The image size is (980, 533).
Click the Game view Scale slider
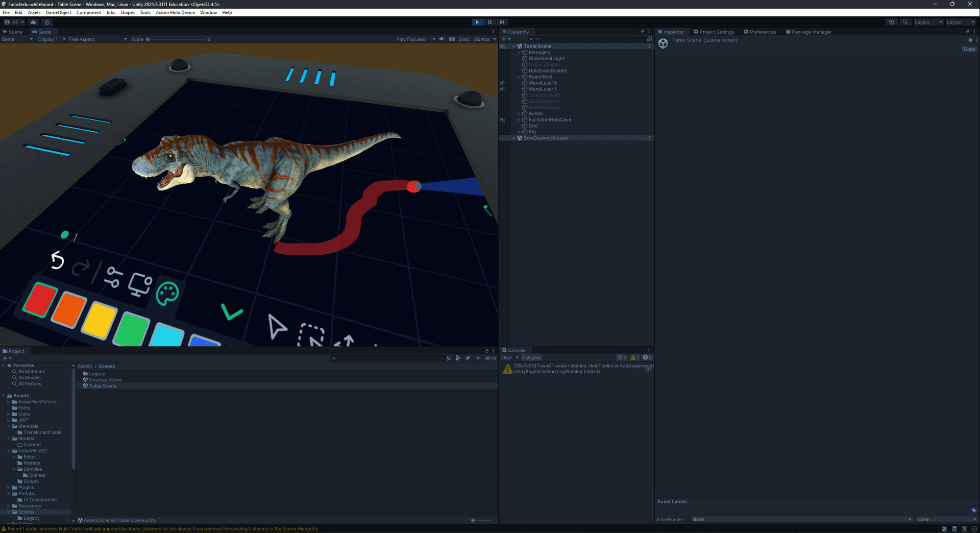[x=174, y=39]
